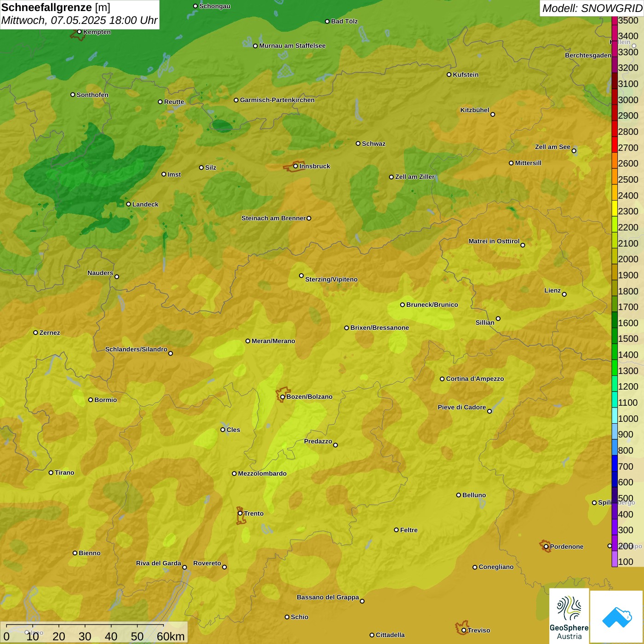Click the Bruneck/Brunico label
The height and width of the screenshot is (644, 644).
tap(432, 305)
